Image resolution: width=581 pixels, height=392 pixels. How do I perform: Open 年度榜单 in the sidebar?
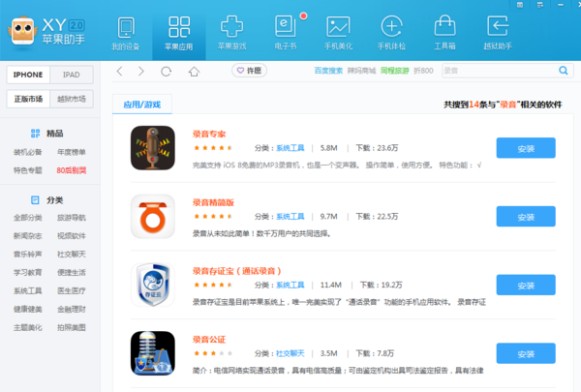pyautogui.click(x=72, y=152)
